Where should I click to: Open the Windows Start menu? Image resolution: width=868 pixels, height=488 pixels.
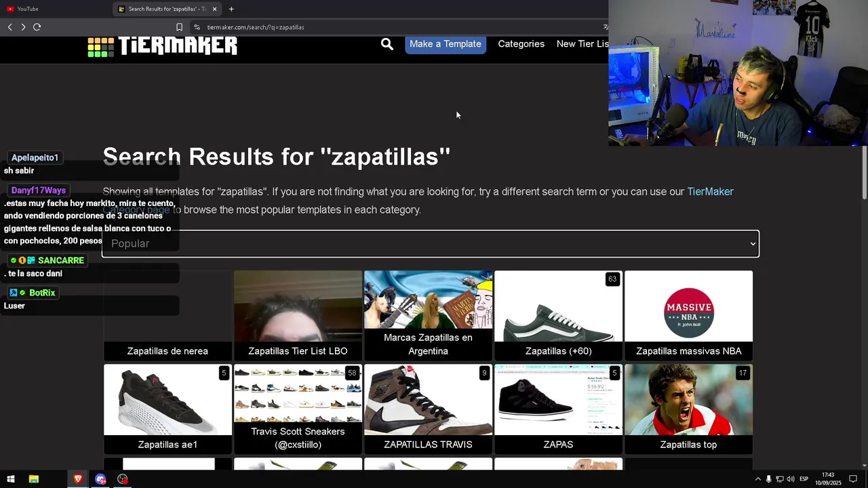tap(11, 479)
